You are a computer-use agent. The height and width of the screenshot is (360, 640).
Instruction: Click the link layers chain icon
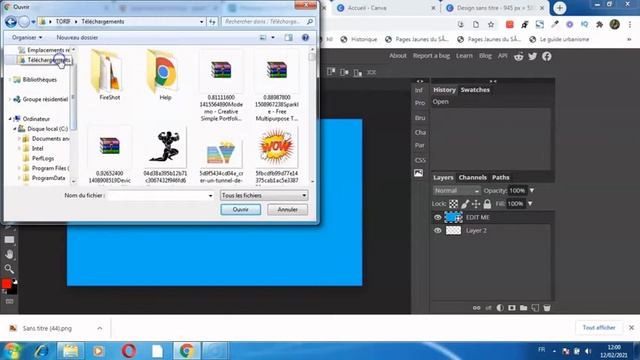point(476,308)
